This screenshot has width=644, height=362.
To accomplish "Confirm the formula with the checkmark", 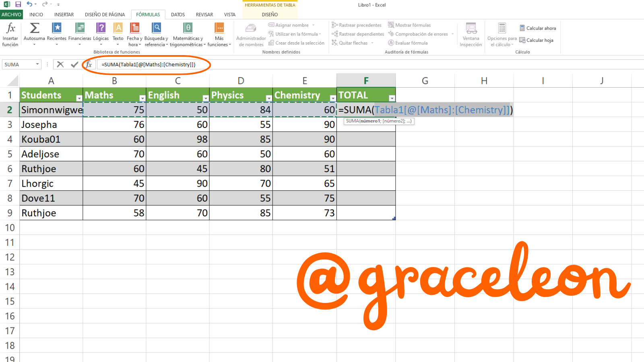I will pyautogui.click(x=74, y=64).
